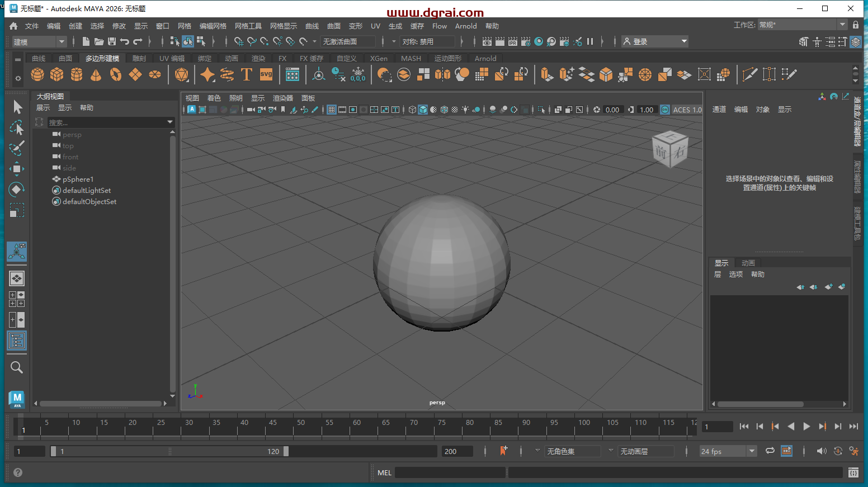Select the Paint selection tool
Viewport: 868px width, 487px height.
(17, 148)
